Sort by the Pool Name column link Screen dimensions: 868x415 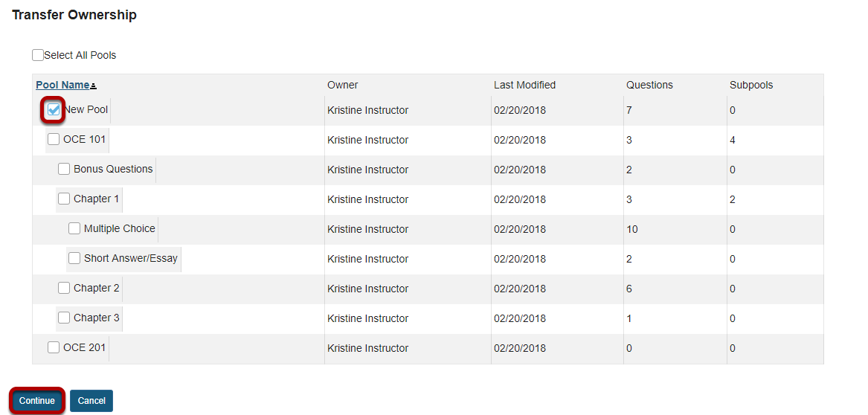62,86
